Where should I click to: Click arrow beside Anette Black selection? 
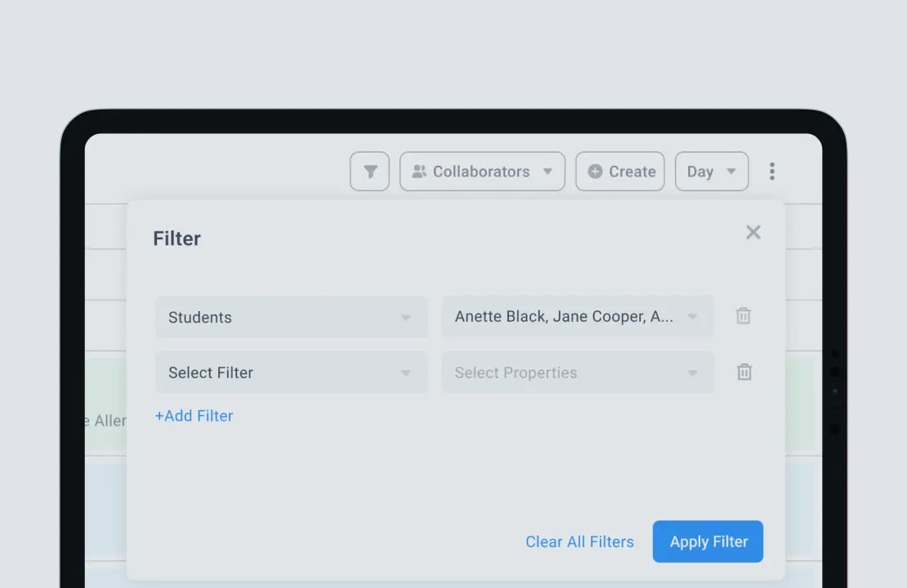pyautogui.click(x=692, y=318)
